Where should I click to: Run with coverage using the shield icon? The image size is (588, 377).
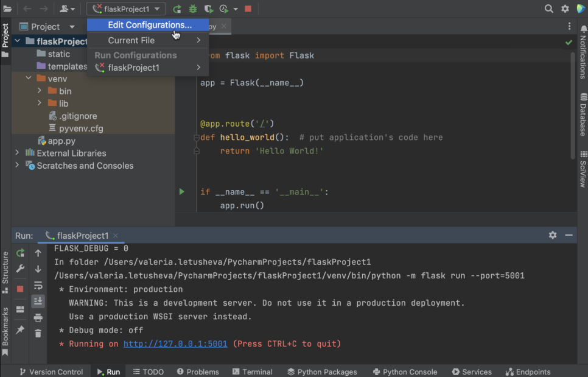tap(209, 9)
